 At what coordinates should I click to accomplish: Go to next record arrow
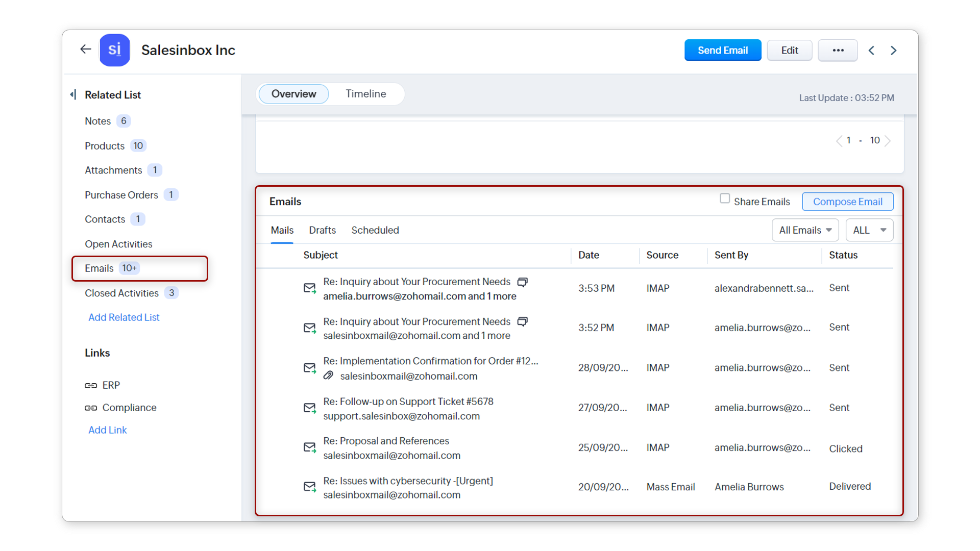point(894,51)
